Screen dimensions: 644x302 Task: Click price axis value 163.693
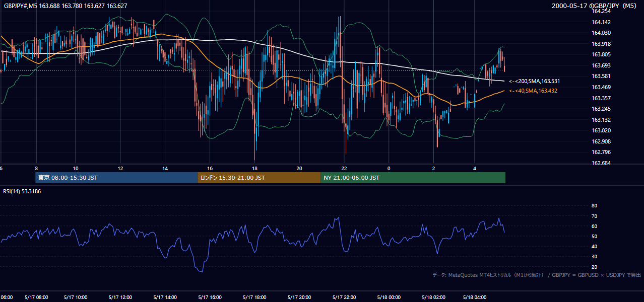coord(601,65)
